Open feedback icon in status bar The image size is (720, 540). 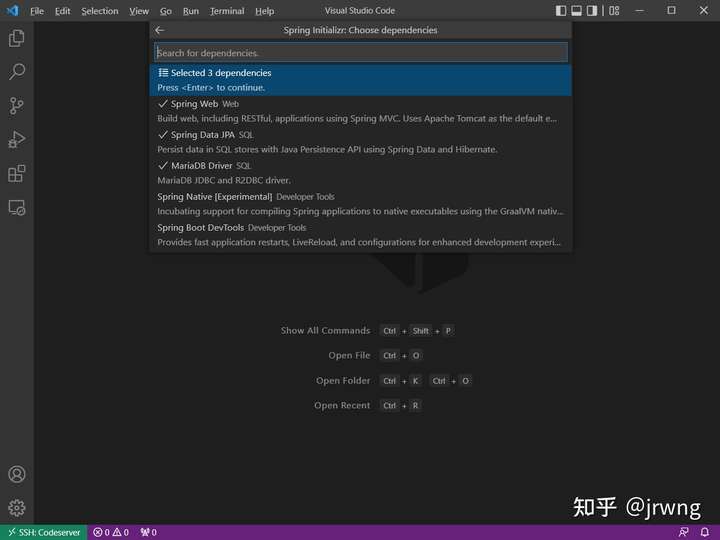coord(683,532)
